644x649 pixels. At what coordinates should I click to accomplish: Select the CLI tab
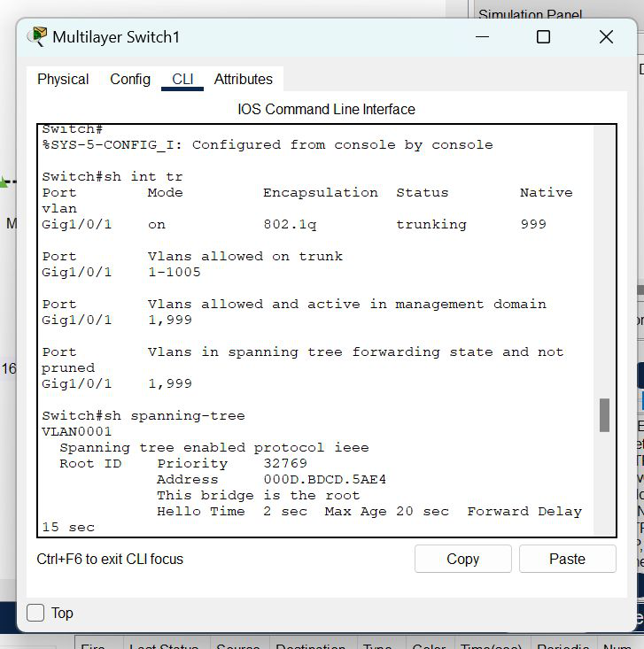point(182,79)
